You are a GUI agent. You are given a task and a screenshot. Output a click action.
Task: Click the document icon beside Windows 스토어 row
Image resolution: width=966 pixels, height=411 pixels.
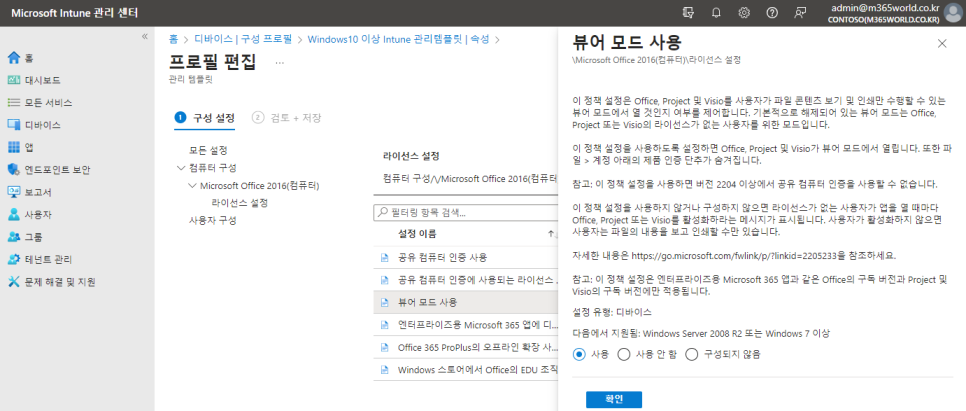[384, 370]
